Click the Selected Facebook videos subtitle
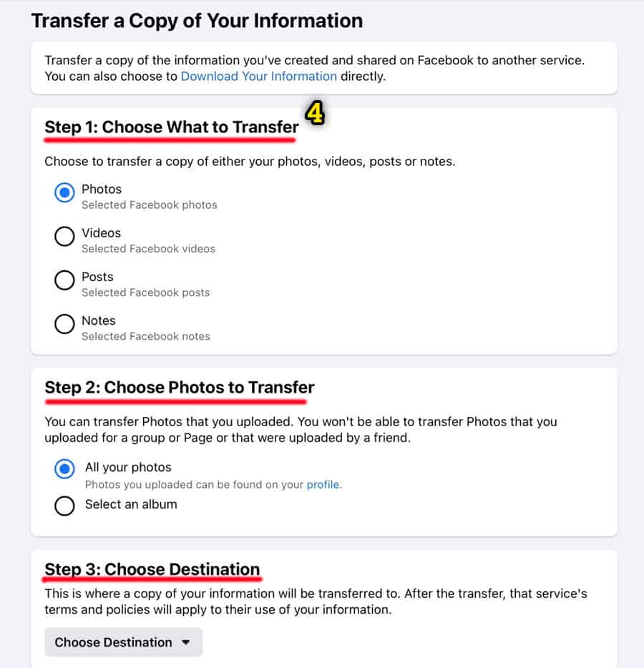644x668 pixels. click(148, 249)
